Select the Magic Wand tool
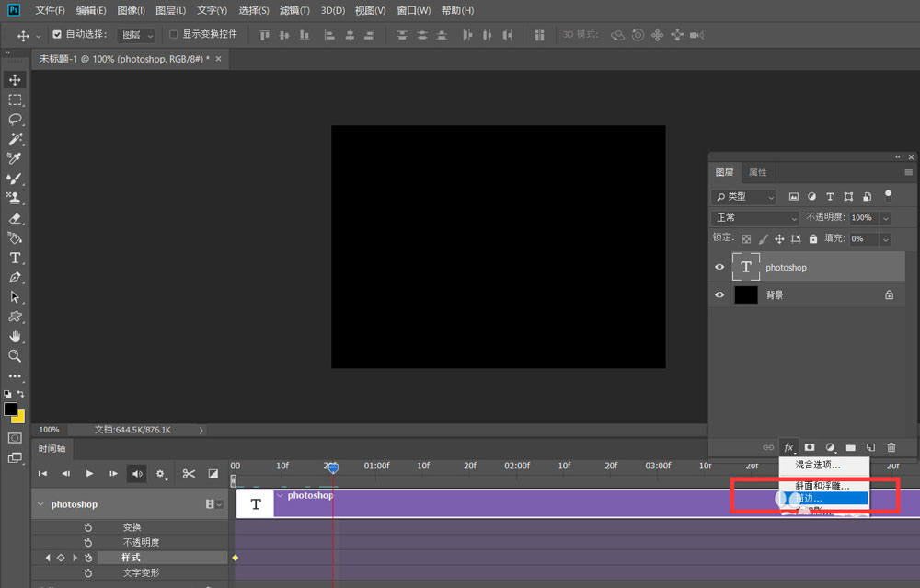 click(15, 139)
